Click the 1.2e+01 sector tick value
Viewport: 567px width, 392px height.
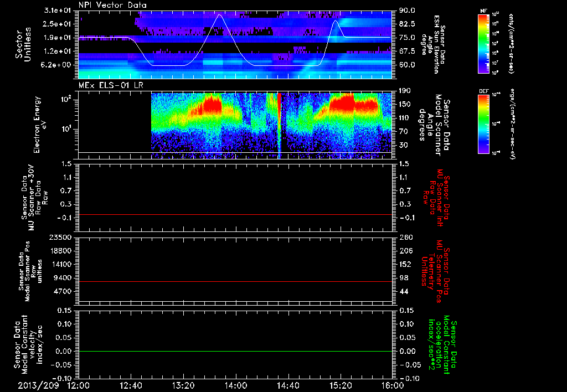(58, 51)
